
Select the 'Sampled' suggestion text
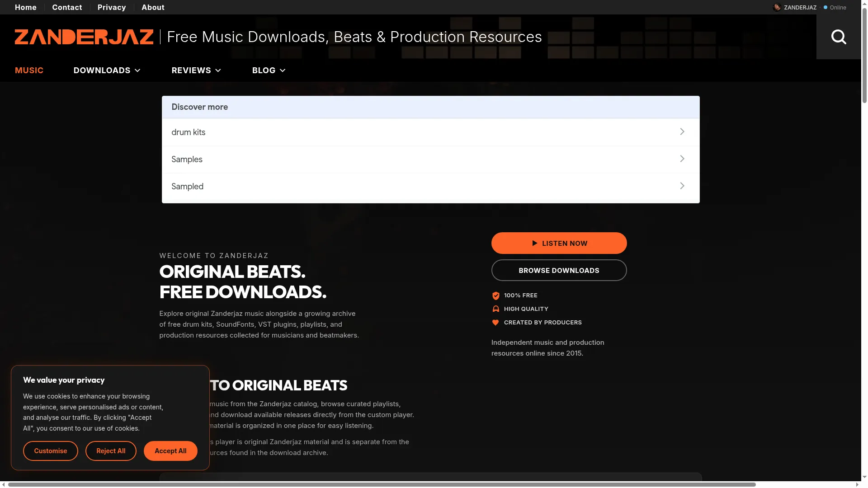click(x=187, y=187)
